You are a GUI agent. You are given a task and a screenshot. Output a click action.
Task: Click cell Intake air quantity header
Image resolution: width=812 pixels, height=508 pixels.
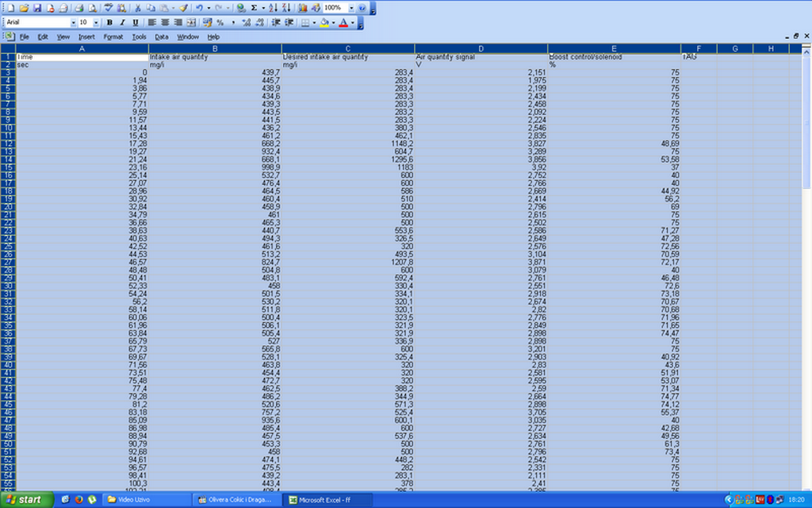coord(215,57)
